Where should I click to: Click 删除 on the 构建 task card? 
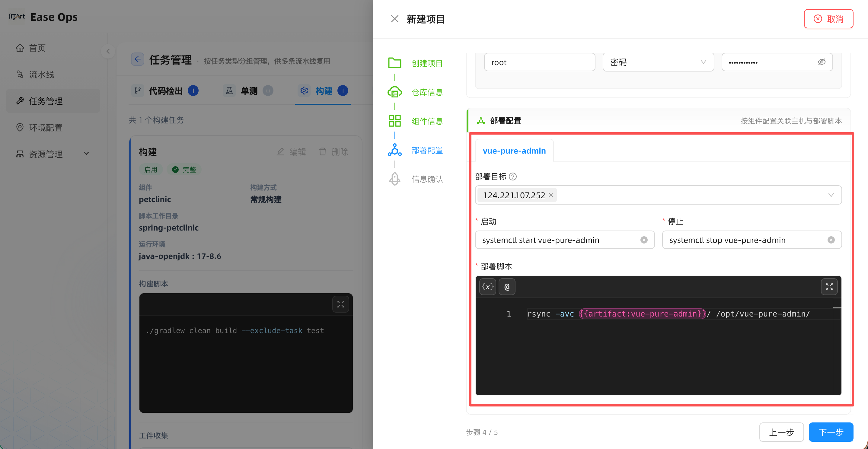333,151
